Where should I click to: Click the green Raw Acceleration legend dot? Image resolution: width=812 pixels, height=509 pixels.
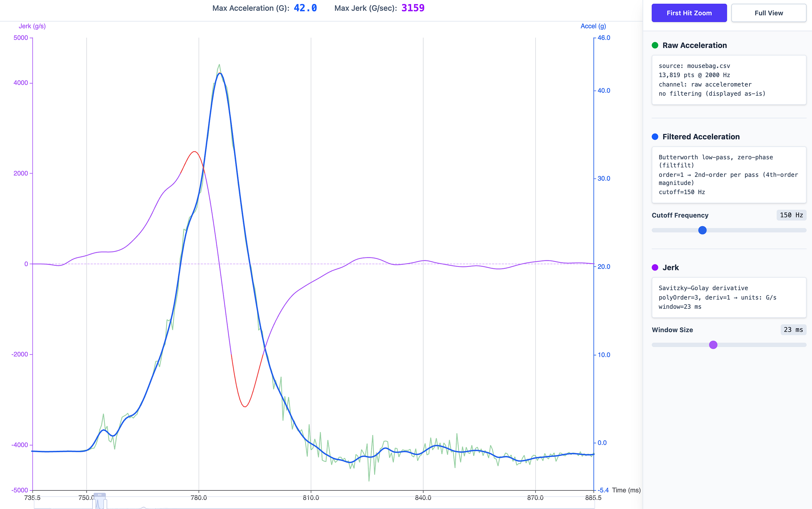point(655,45)
